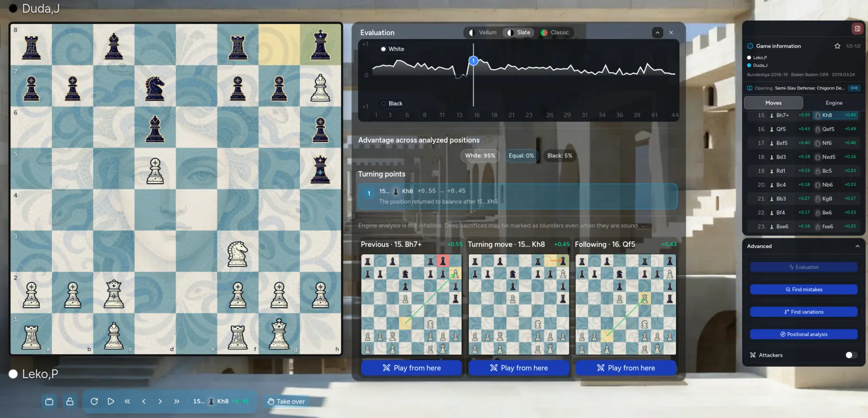This screenshot has height=418, width=868.
Task: Select the Vellum theme option
Action: [483, 32]
